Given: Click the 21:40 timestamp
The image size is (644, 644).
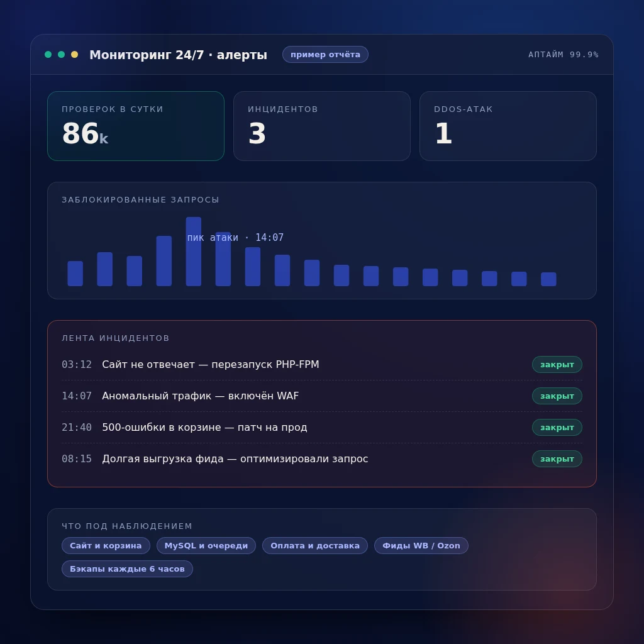Looking at the screenshot, I should click(77, 428).
